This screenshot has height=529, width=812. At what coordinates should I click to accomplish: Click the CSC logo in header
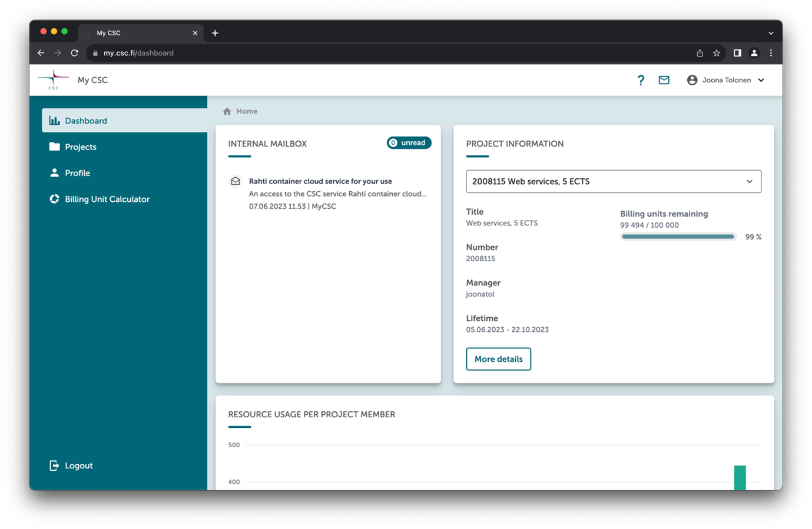(x=54, y=80)
